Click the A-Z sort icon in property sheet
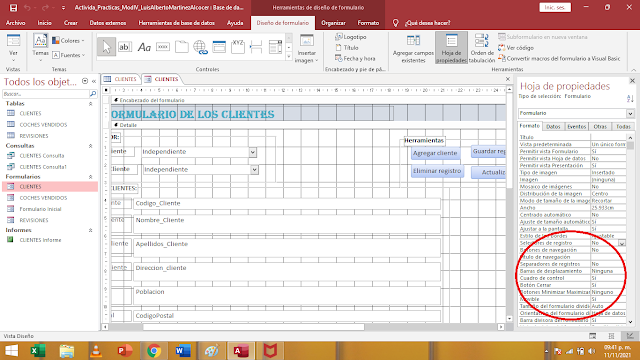640x360 pixels. coord(630,98)
